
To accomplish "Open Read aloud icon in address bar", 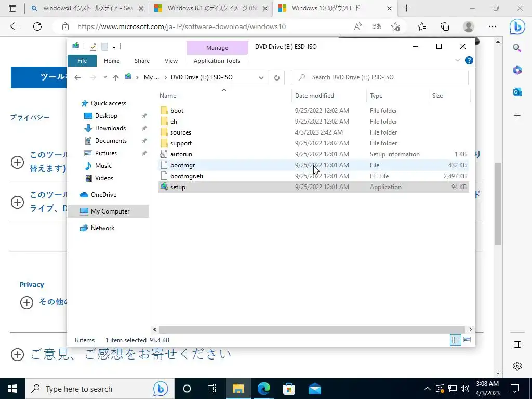I will pyautogui.click(x=358, y=26).
